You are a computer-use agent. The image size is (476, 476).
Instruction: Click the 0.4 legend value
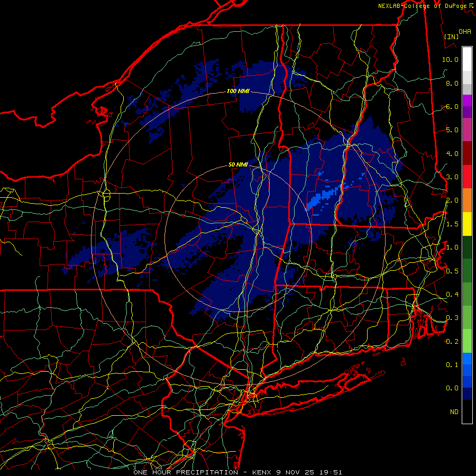point(452,295)
